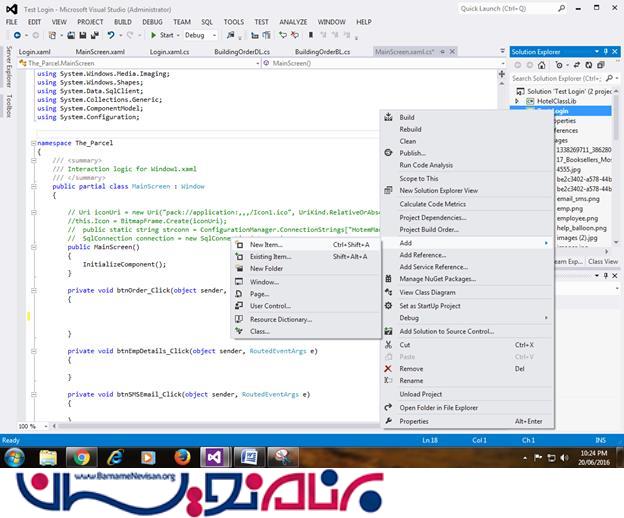This screenshot has width=624, height=518.
Task: Open the Start button dropdown arrow
Action: 178,35
